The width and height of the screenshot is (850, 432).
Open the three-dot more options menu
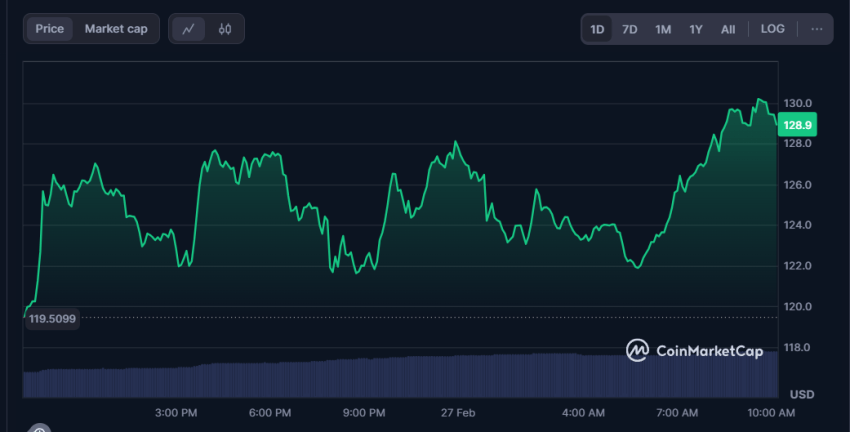tap(817, 29)
